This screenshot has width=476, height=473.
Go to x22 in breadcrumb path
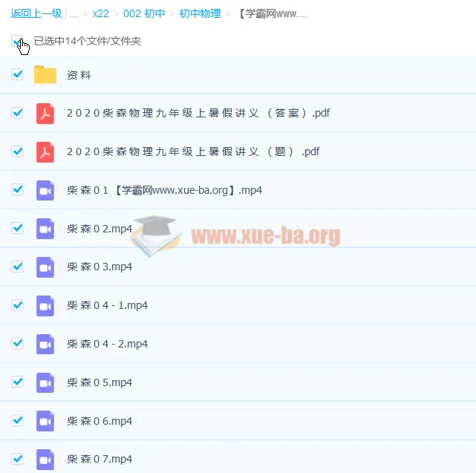102,13
